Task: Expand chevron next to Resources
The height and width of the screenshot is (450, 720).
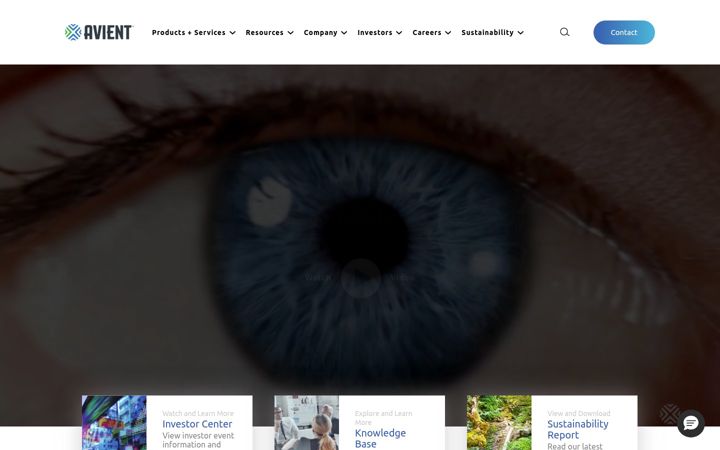Action: coord(291,33)
